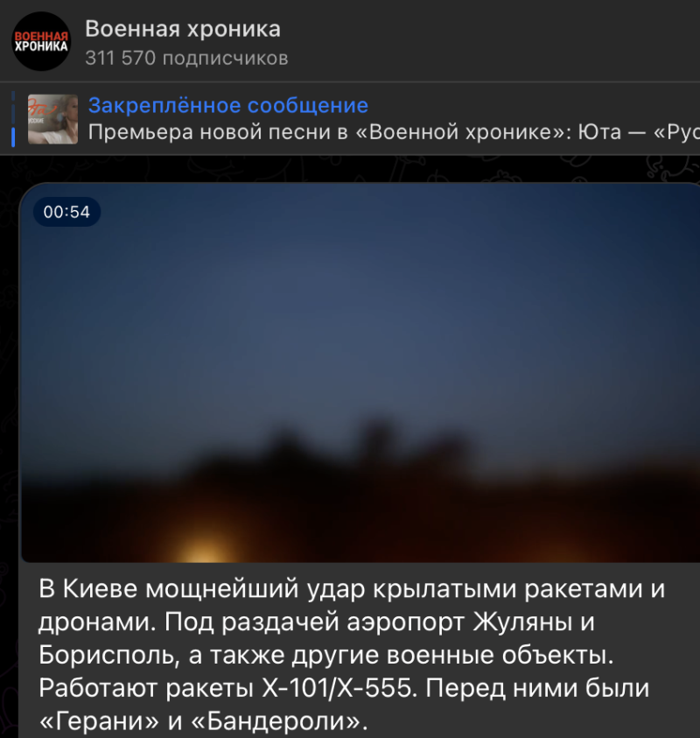700x738 pixels.
Task: Click the Военная хроника channel avatar
Action: (41, 41)
